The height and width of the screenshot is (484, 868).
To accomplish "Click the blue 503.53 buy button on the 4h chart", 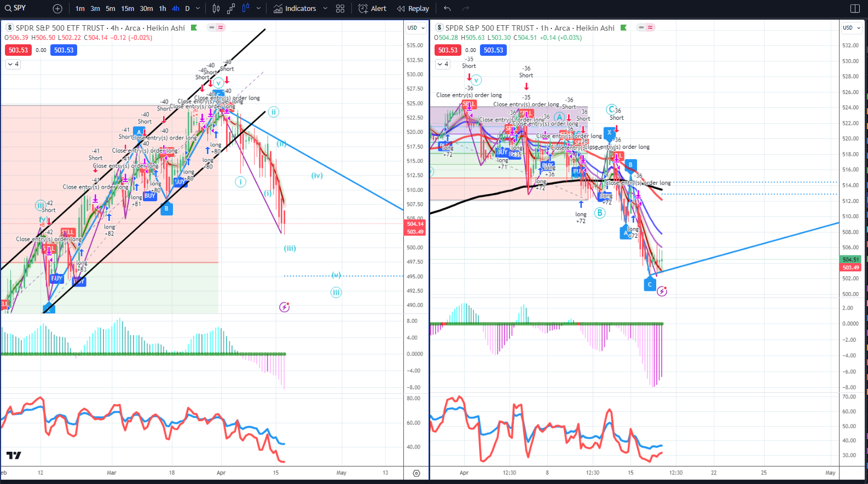I will point(64,50).
